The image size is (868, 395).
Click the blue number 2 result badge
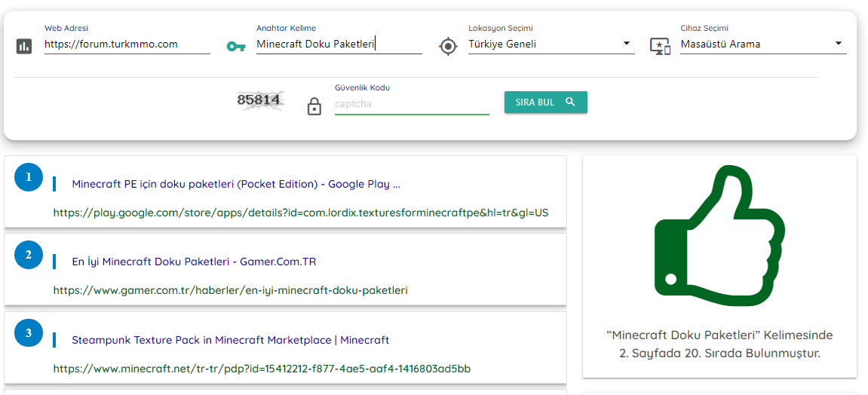pyautogui.click(x=29, y=255)
